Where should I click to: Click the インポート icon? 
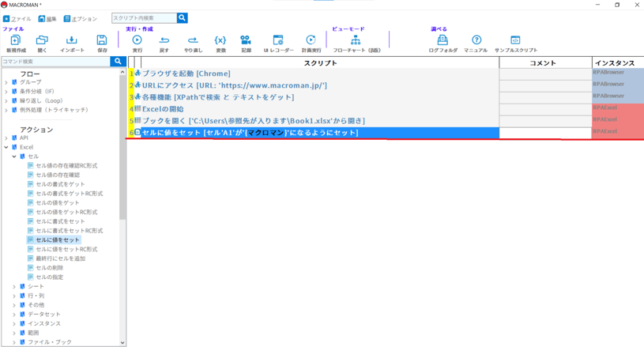point(71,40)
